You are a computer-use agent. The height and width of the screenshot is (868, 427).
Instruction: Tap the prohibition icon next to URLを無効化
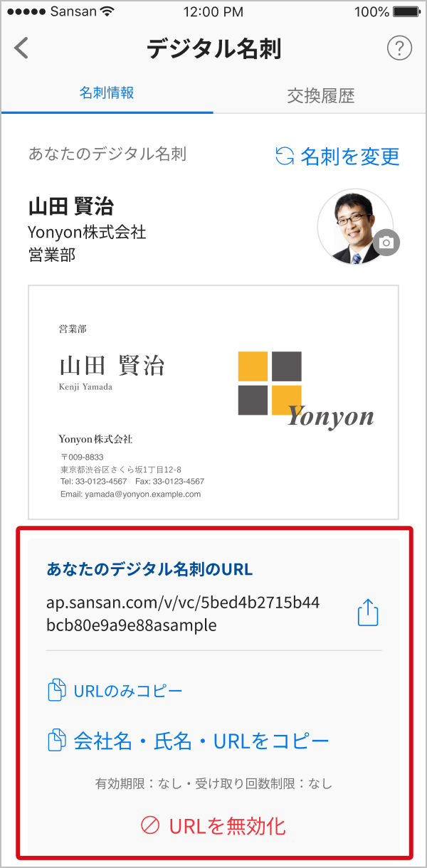(x=150, y=825)
